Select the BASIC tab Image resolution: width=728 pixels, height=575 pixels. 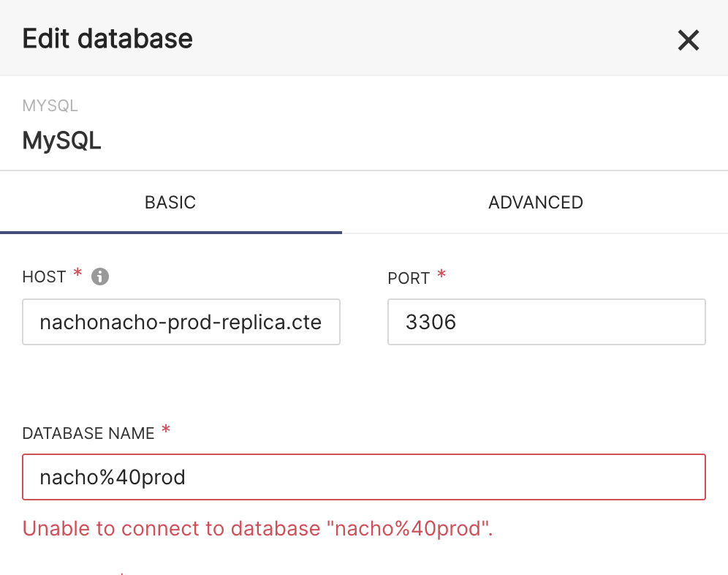point(170,202)
